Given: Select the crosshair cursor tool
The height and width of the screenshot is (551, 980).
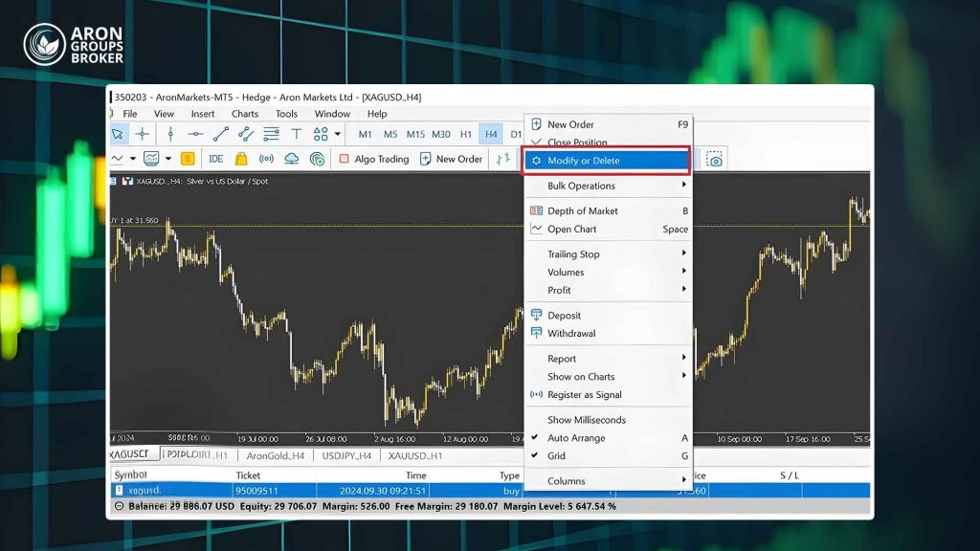Looking at the screenshot, I should coord(143,134).
